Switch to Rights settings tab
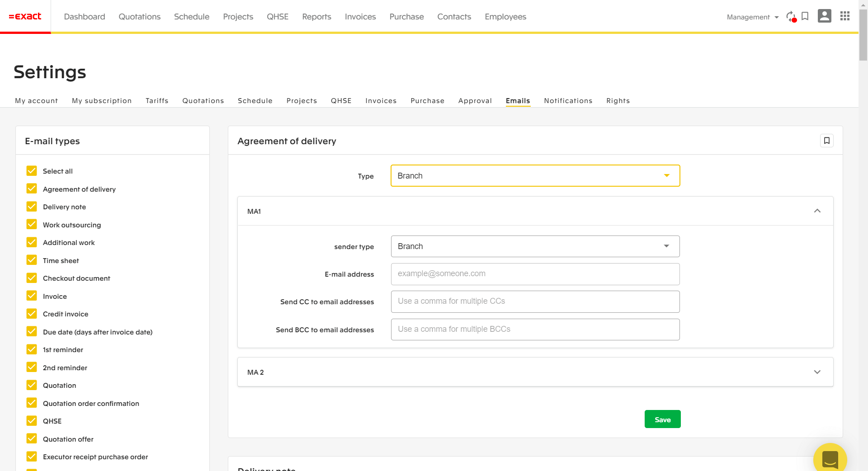This screenshot has width=868, height=471. coord(618,100)
